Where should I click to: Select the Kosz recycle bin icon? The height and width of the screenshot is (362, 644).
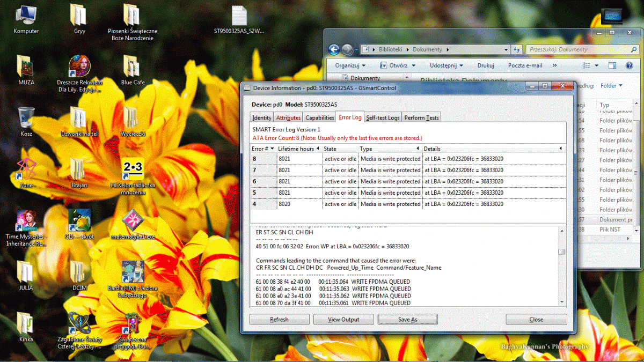[26, 122]
